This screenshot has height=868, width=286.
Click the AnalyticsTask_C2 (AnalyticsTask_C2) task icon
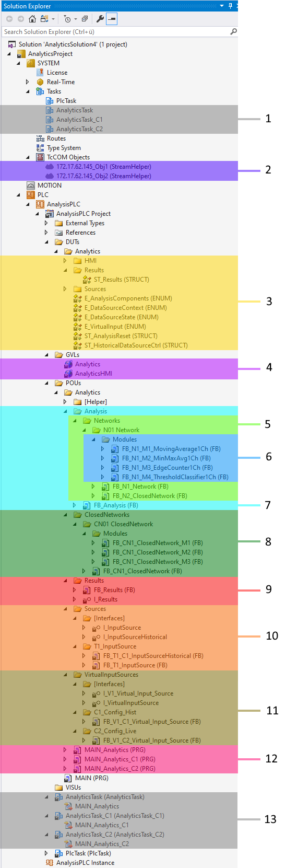59,835
